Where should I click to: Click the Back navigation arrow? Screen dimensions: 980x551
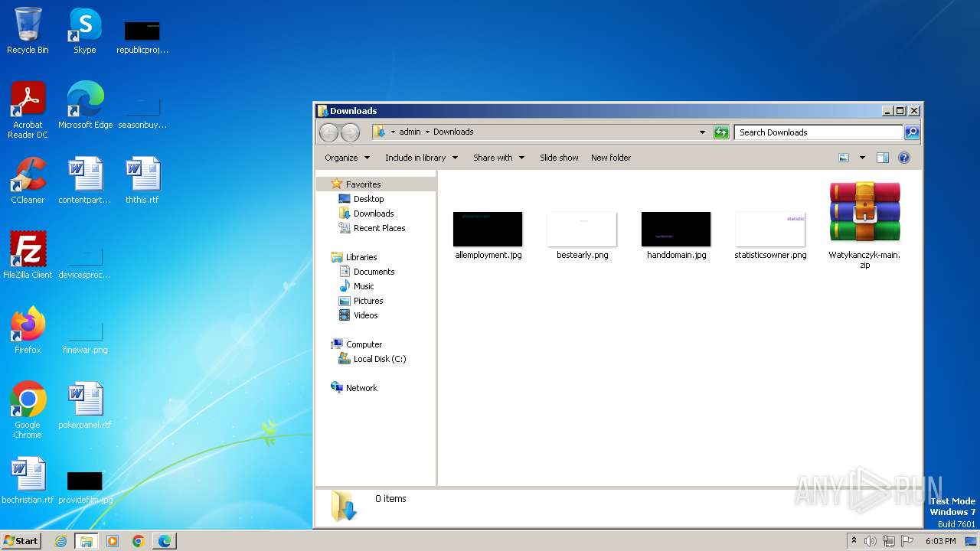tap(328, 132)
